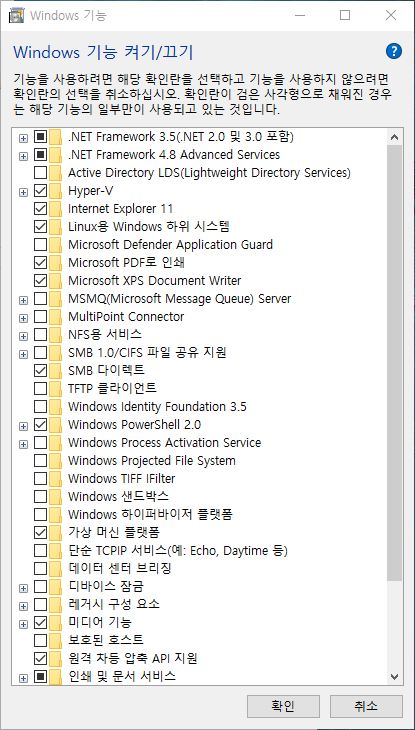Viewport: 415px width, 730px height.
Task: Uncheck Internet Explorer 11 checkbox
Action: pos(41,209)
